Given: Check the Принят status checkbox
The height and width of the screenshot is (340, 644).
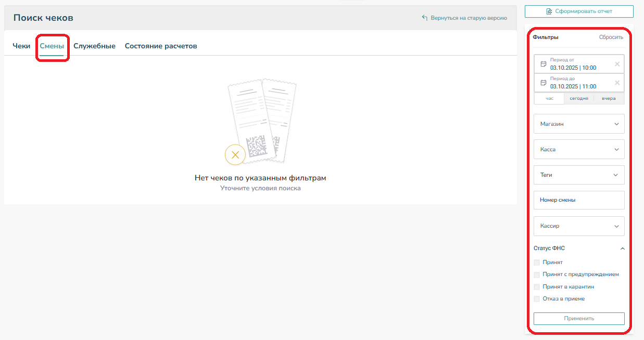Looking at the screenshot, I should pyautogui.click(x=537, y=263).
